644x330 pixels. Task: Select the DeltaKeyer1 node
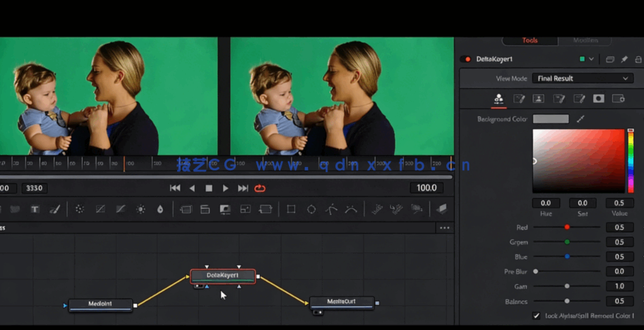pos(222,276)
